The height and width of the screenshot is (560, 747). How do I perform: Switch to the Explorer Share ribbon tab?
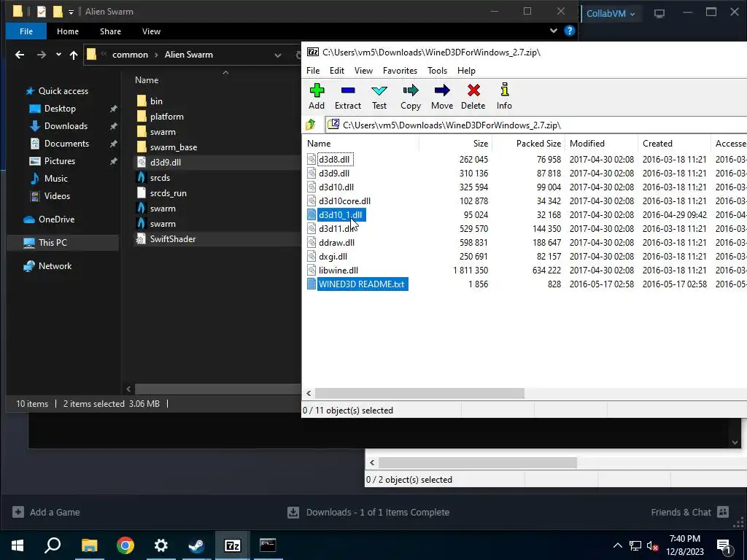tap(110, 31)
